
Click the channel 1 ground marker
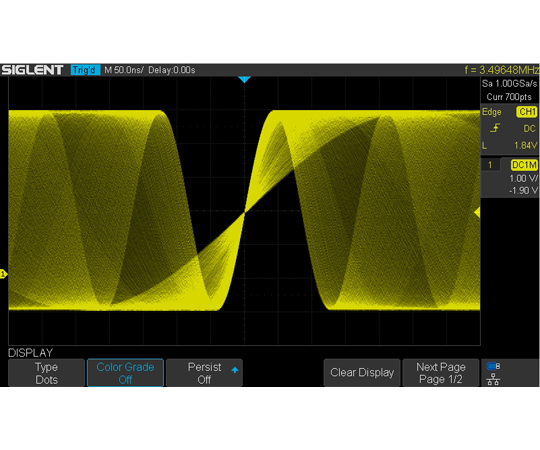click(x=3, y=274)
